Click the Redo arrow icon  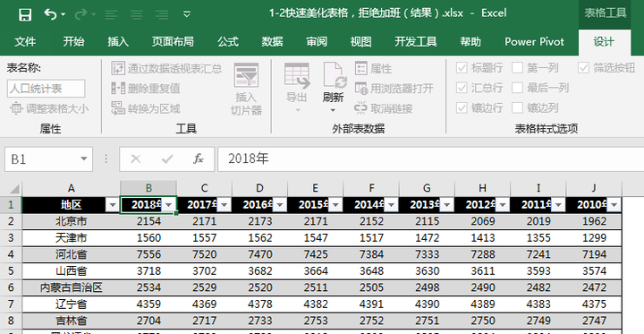(80, 14)
